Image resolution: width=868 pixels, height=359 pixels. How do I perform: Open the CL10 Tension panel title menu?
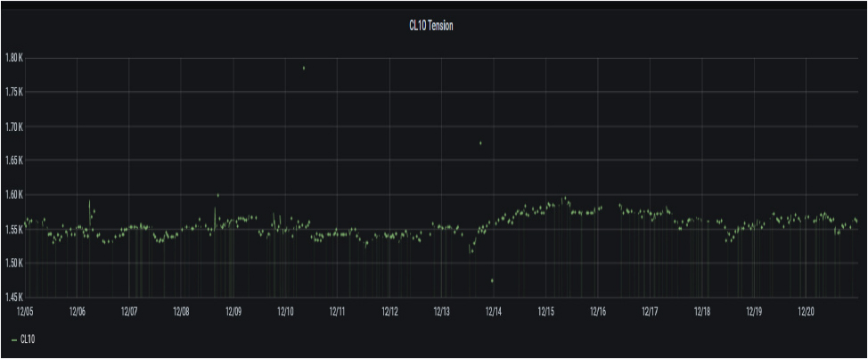click(x=432, y=26)
